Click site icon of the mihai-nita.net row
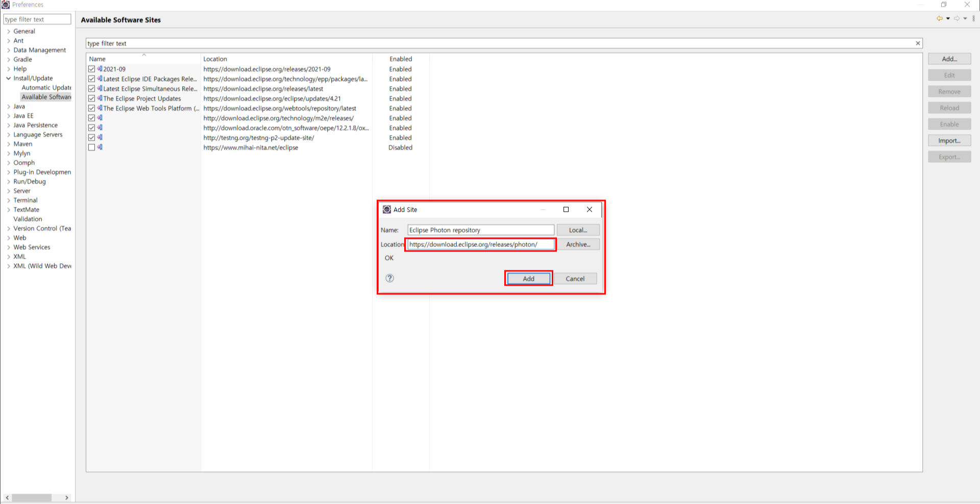 (x=100, y=147)
